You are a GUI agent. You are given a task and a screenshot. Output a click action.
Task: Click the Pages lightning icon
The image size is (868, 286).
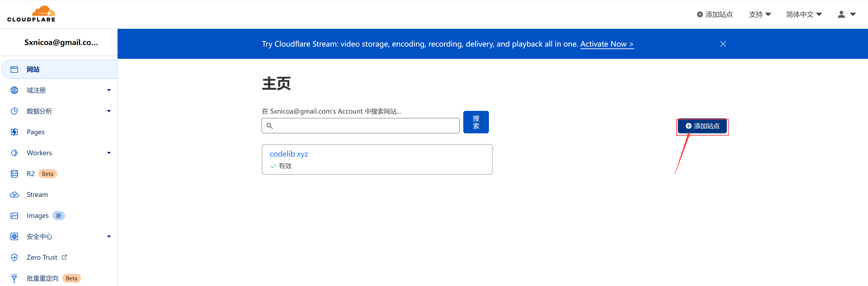click(14, 132)
